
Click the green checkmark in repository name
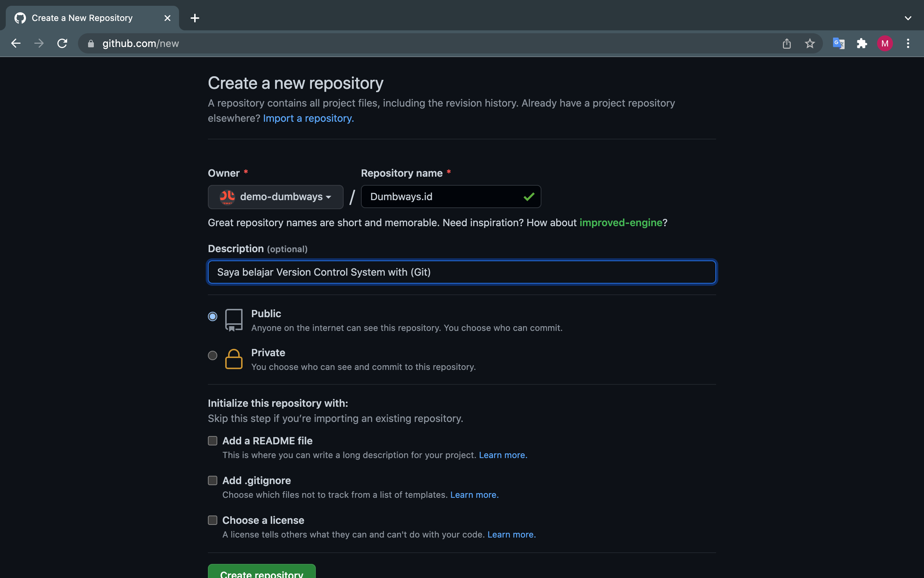(x=529, y=197)
